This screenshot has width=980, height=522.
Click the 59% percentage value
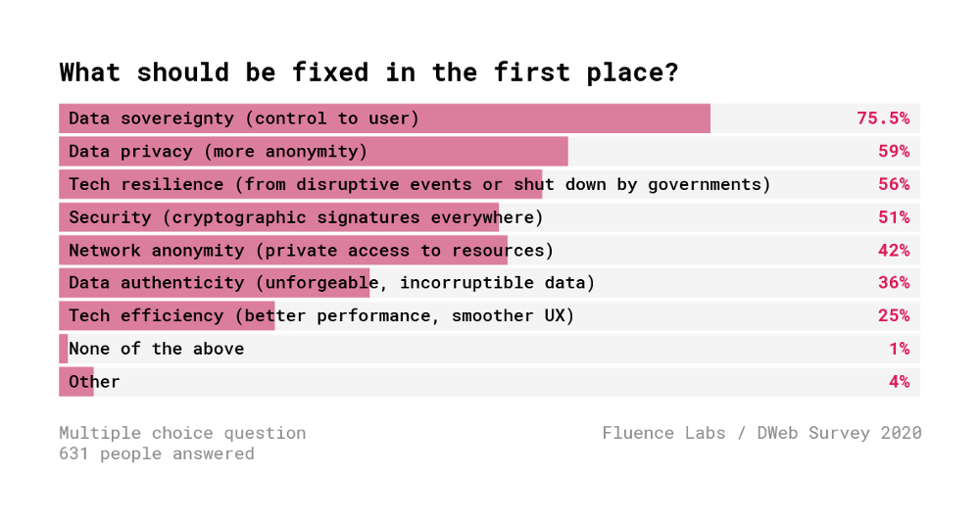pyautogui.click(x=894, y=151)
